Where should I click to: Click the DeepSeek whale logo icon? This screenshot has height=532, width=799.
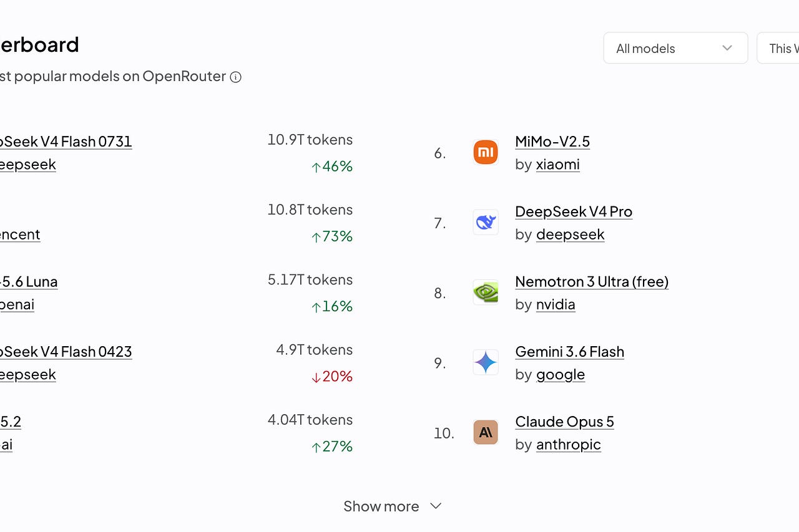[486, 222]
